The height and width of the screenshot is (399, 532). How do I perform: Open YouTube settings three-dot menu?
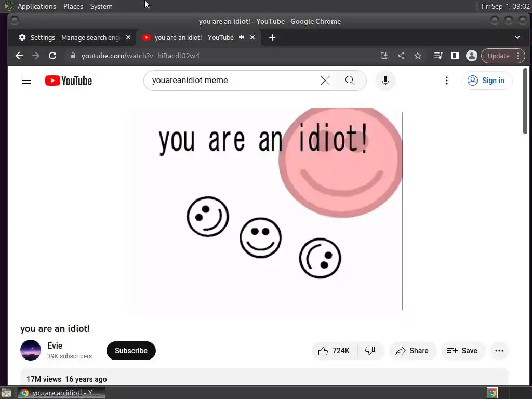tap(446, 81)
